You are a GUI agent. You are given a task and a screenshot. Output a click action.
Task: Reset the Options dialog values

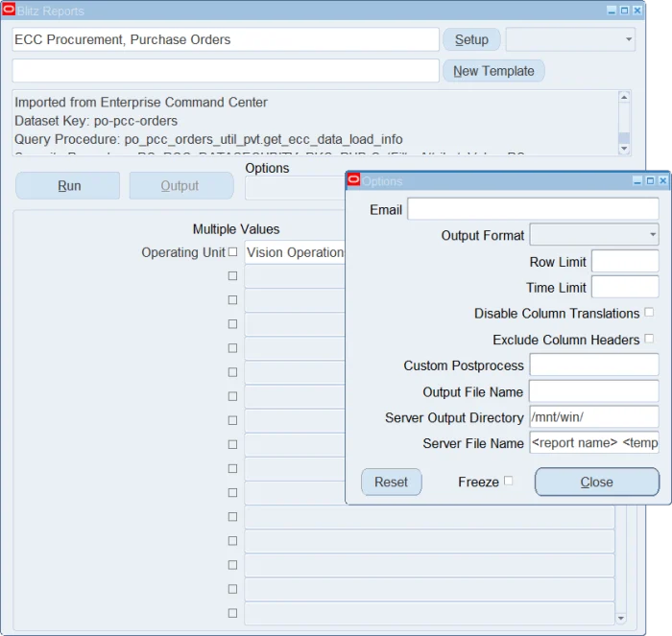point(392,482)
